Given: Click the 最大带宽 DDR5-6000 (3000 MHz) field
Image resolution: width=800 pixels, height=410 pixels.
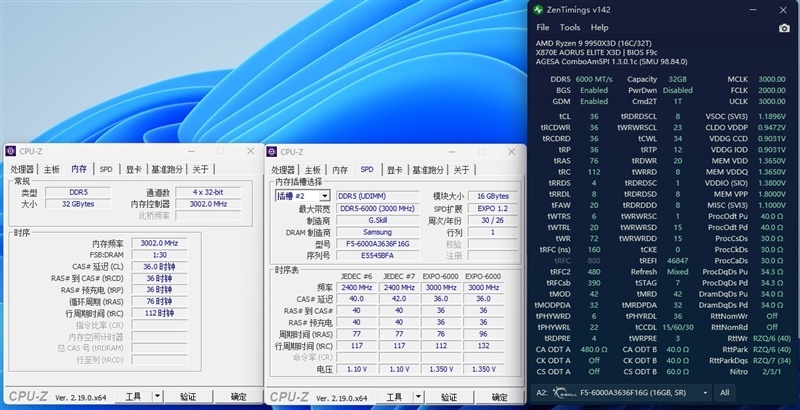Looking at the screenshot, I should pos(378,209).
